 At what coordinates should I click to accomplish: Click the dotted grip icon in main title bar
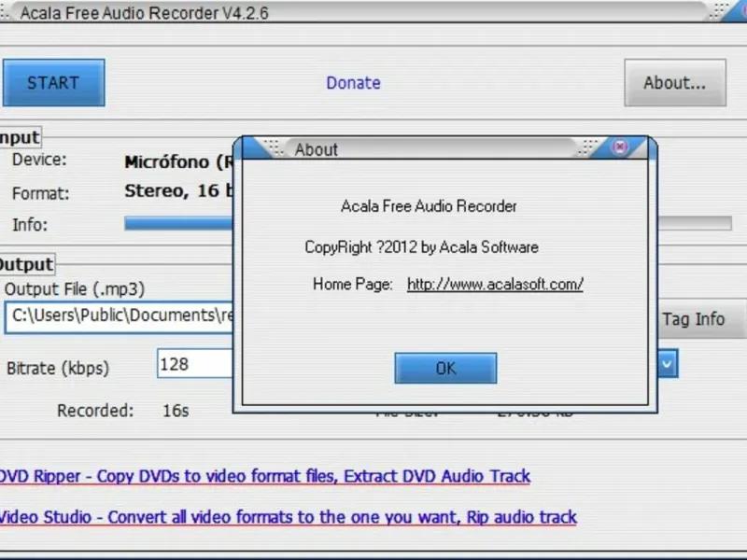718,10
